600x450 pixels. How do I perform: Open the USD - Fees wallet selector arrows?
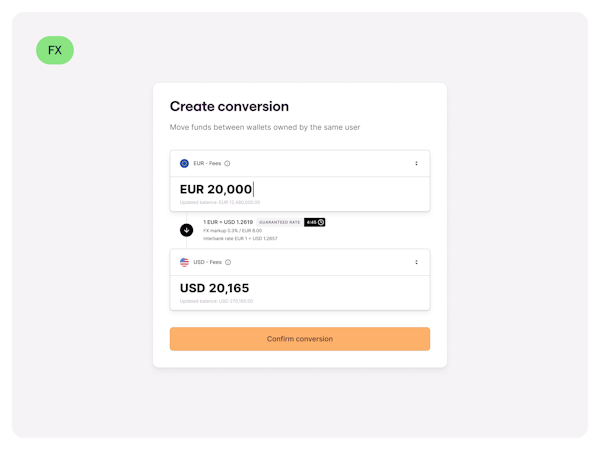416,262
